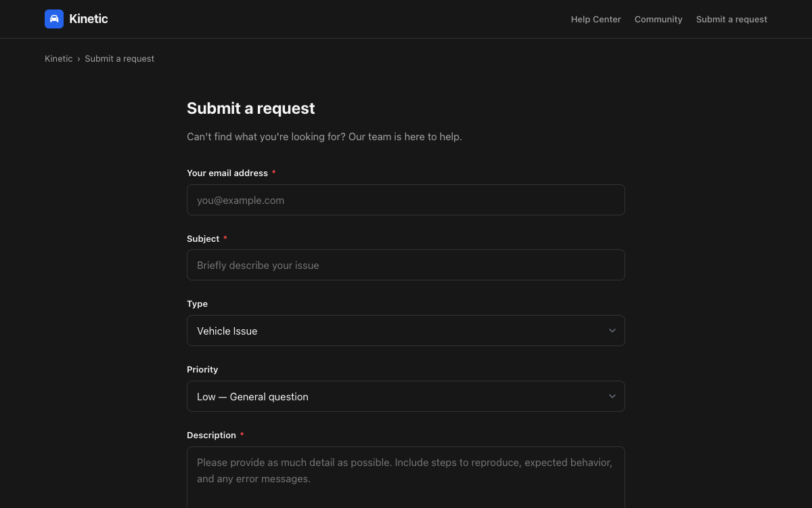812x508 pixels.
Task: Click the Kinetic brand name in header
Action: pos(89,19)
